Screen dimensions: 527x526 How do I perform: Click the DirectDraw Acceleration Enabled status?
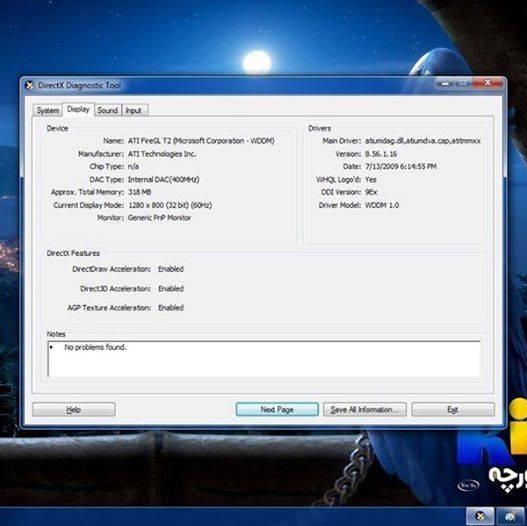coord(171,269)
